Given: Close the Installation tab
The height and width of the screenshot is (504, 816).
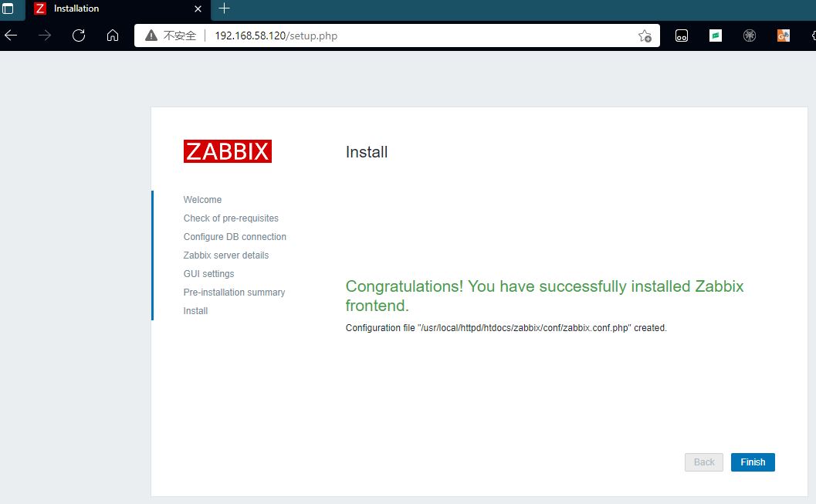Looking at the screenshot, I should click(198, 8).
